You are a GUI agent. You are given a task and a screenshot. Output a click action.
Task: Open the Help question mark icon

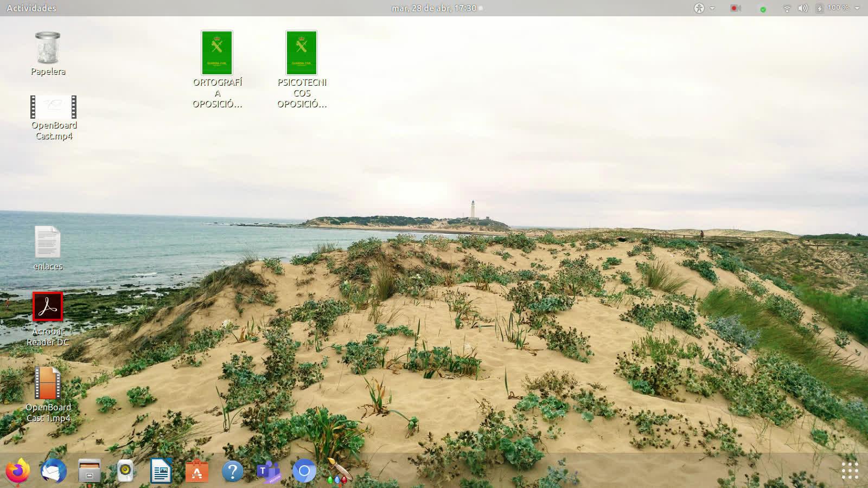233,471
